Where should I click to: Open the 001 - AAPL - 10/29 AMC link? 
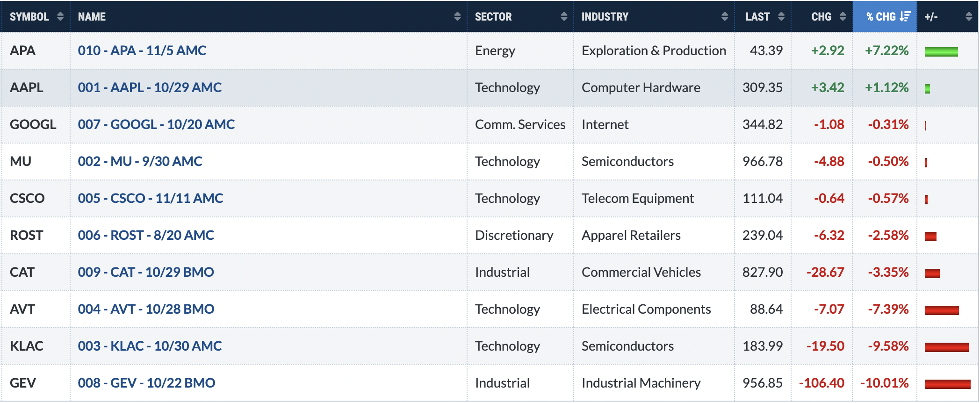coord(150,87)
